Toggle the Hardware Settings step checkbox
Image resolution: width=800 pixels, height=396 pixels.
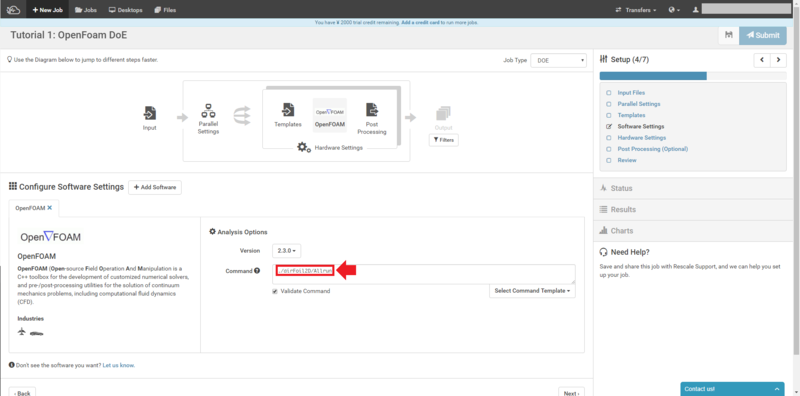click(608, 138)
